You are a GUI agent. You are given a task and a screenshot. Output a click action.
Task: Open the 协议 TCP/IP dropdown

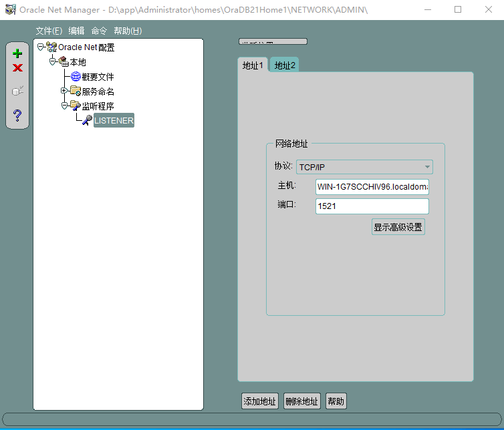364,167
